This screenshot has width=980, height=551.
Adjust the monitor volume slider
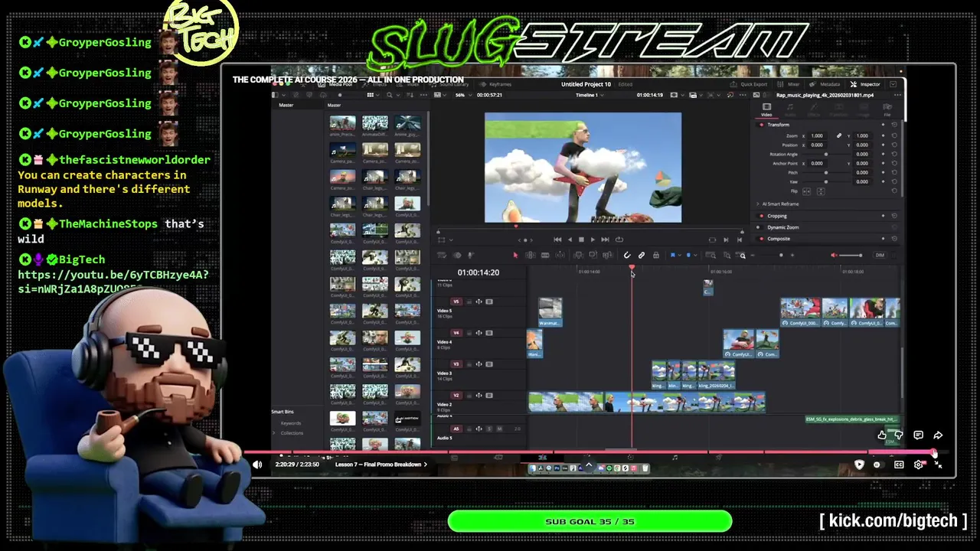(x=851, y=255)
